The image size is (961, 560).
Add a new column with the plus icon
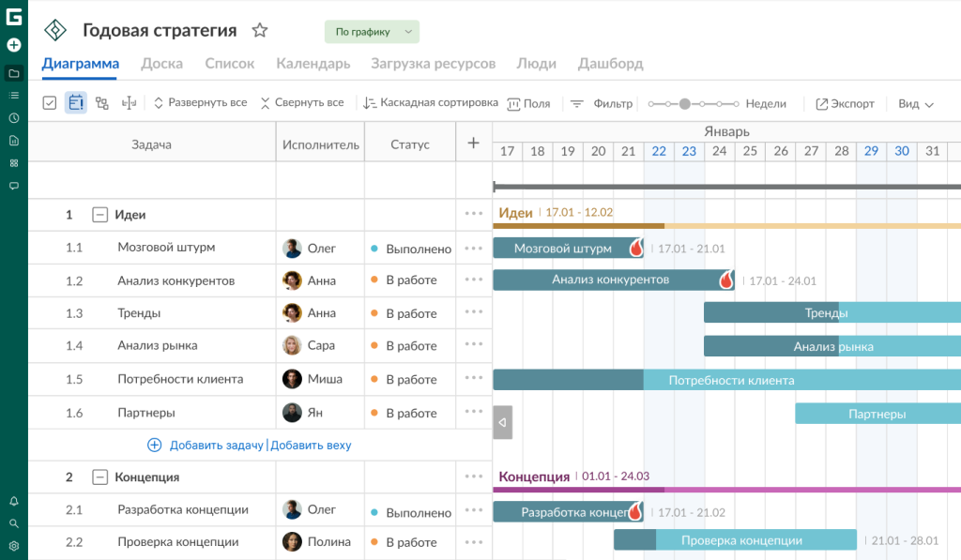coord(474,144)
